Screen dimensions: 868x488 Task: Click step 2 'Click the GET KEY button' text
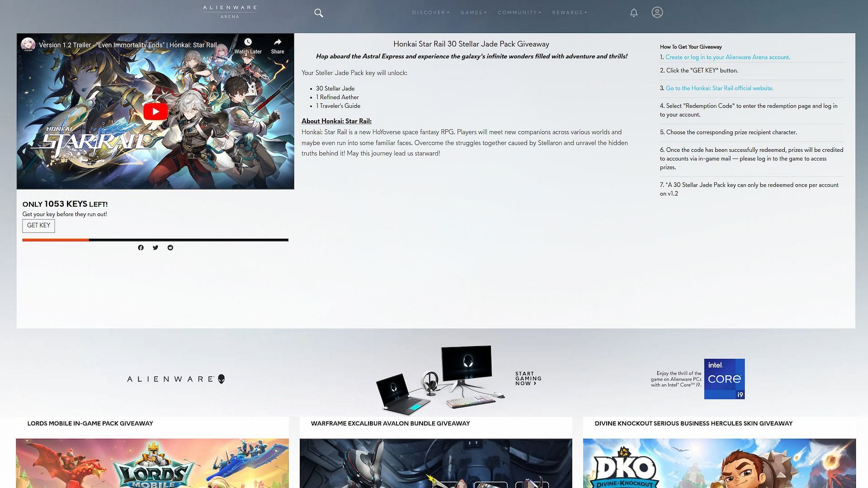click(699, 70)
